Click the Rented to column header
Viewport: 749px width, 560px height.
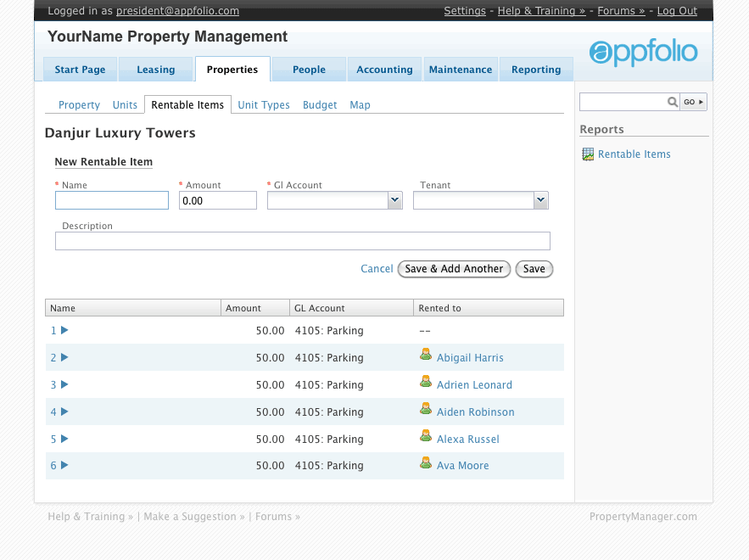point(489,308)
